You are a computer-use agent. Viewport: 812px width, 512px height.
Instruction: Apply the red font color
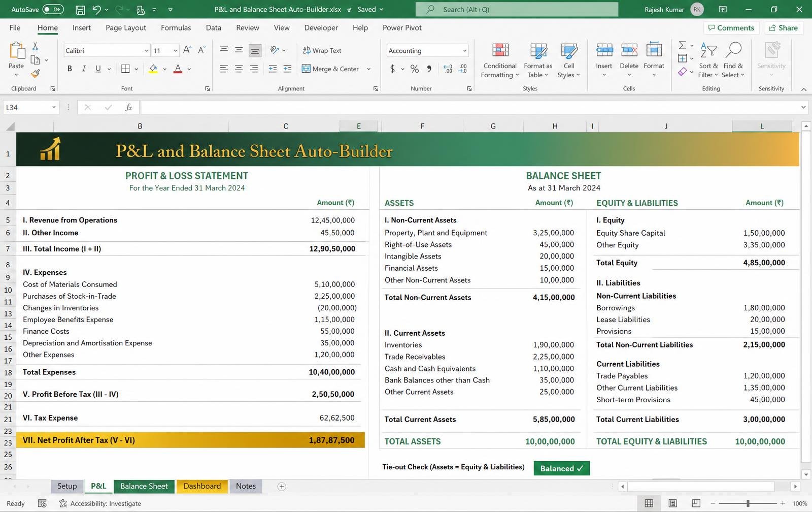click(178, 69)
